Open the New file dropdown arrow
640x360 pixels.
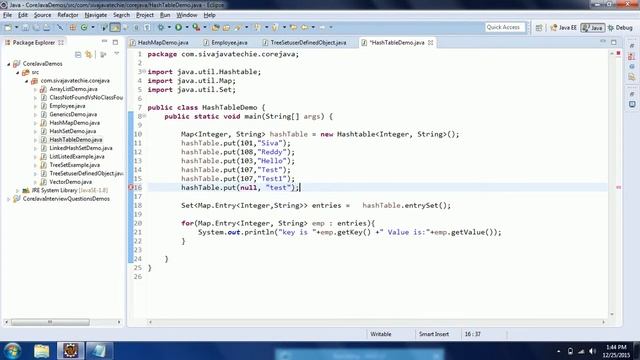16,27
